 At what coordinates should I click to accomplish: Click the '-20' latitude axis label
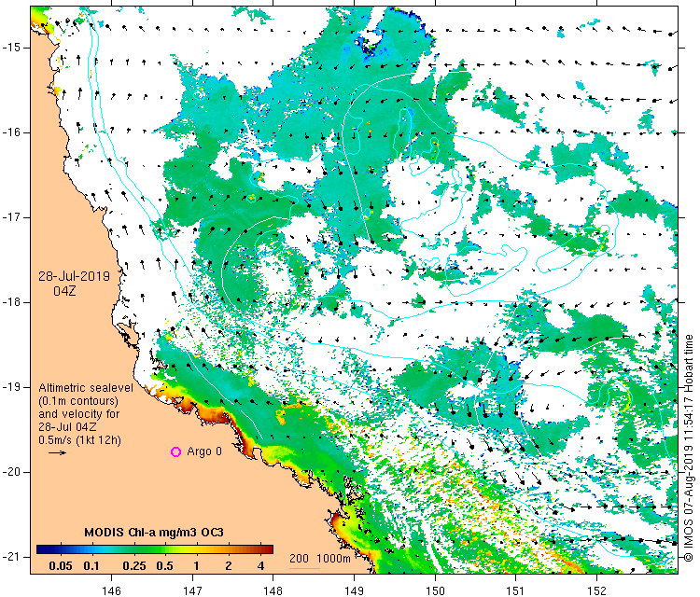[x=10, y=472]
